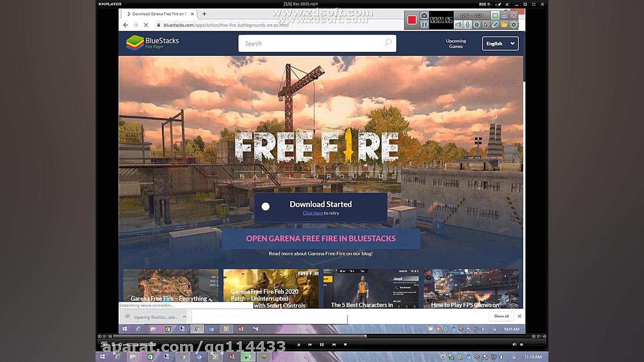Image resolution: width=644 pixels, height=362 pixels.
Task: Open the 'Garena Free Fire – Everything' blog card
Action: [x=171, y=288]
